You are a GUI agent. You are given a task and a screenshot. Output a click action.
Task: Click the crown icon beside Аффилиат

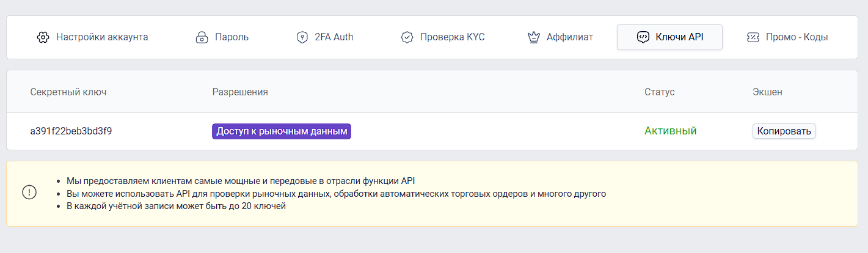tap(533, 37)
